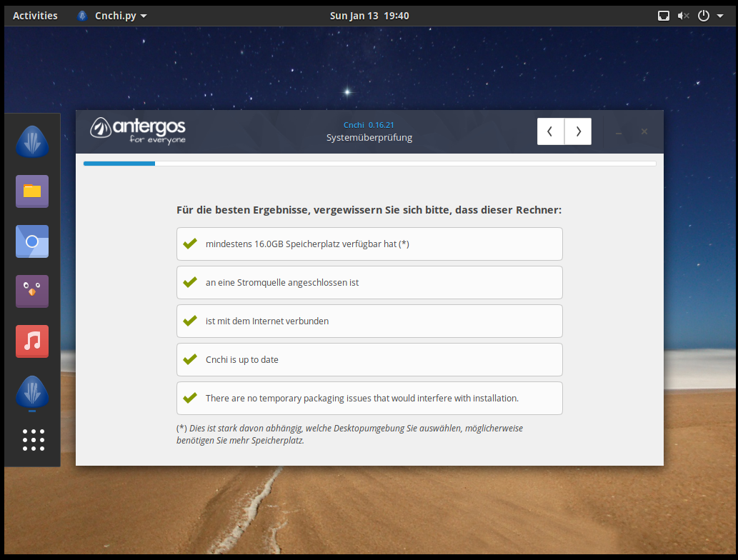Image resolution: width=738 pixels, height=560 pixels.
Task: Click the Stromquelle angeschlossen checkmark
Action: [190, 282]
